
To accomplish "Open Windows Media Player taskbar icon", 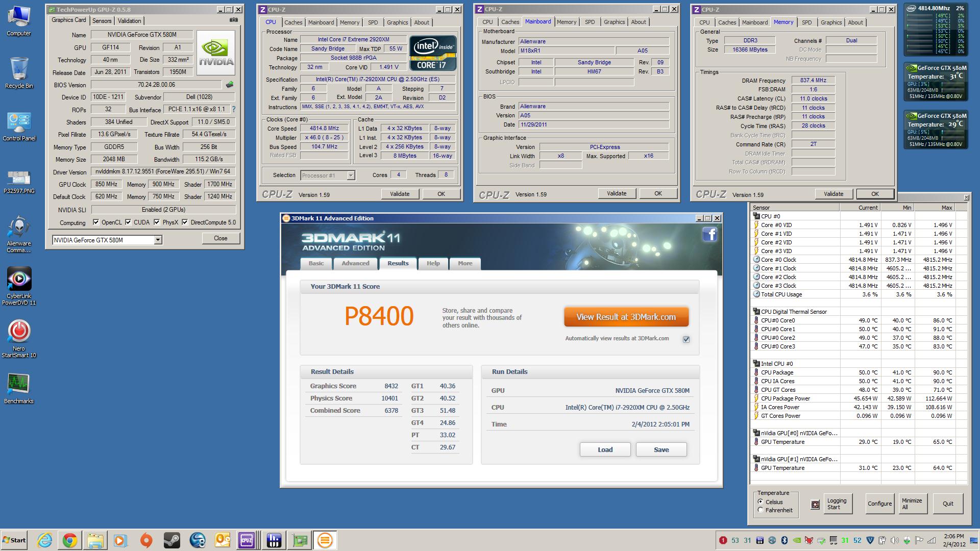I will [x=120, y=540].
